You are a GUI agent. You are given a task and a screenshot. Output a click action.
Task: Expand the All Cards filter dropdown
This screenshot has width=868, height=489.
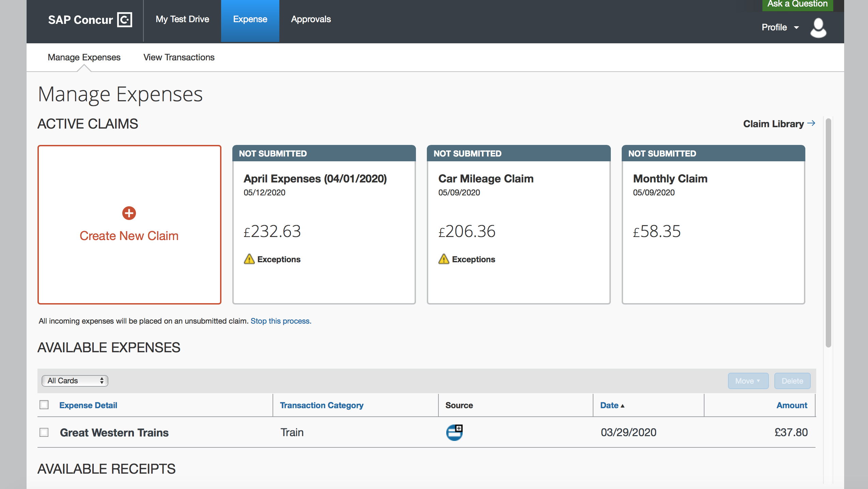pyautogui.click(x=75, y=380)
